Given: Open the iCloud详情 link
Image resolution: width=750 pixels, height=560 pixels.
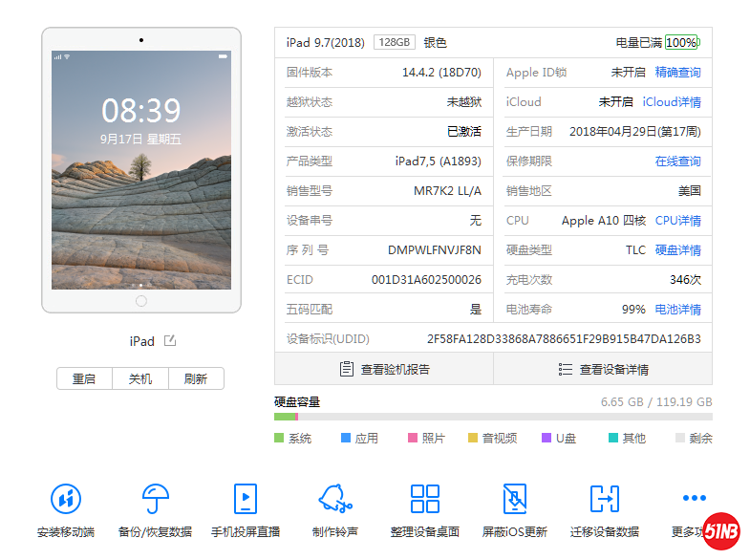Looking at the screenshot, I should [672, 102].
